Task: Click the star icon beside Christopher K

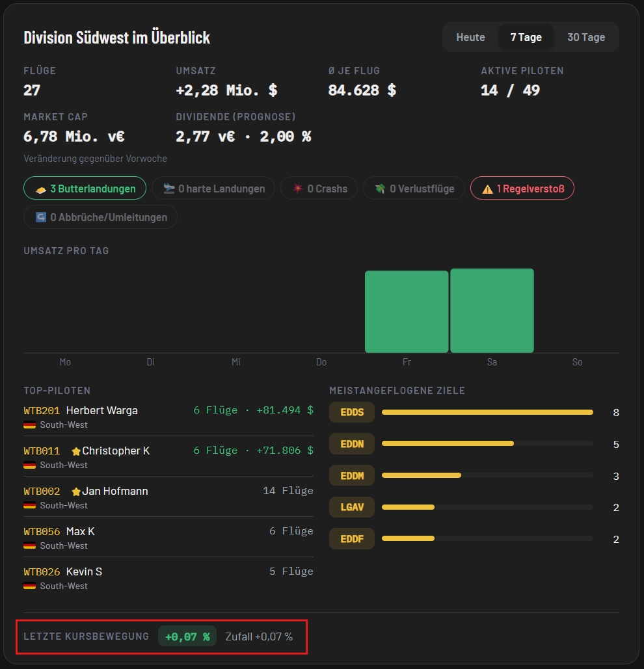Action: (x=76, y=451)
